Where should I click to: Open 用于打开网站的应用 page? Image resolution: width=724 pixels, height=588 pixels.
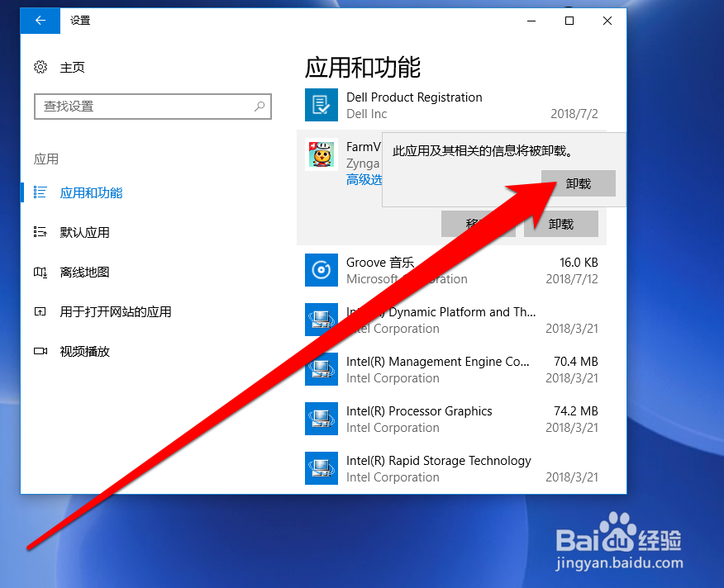point(116,312)
